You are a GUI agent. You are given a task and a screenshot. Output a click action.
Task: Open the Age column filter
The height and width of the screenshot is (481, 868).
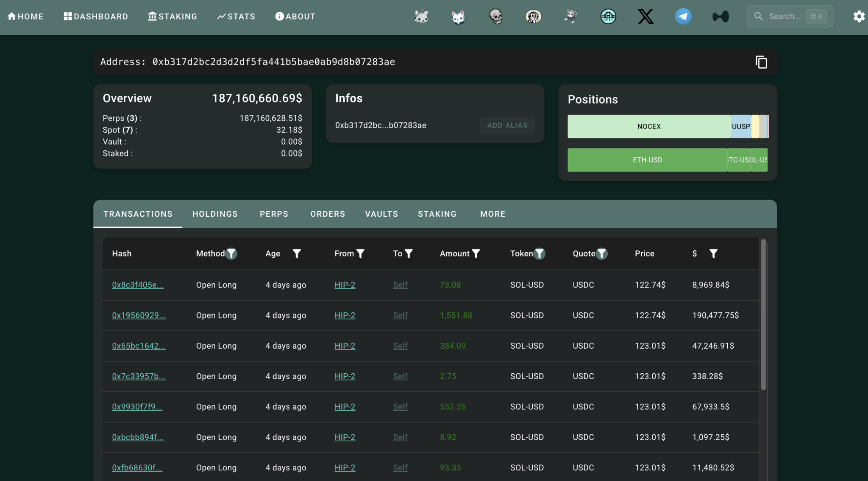(x=297, y=253)
